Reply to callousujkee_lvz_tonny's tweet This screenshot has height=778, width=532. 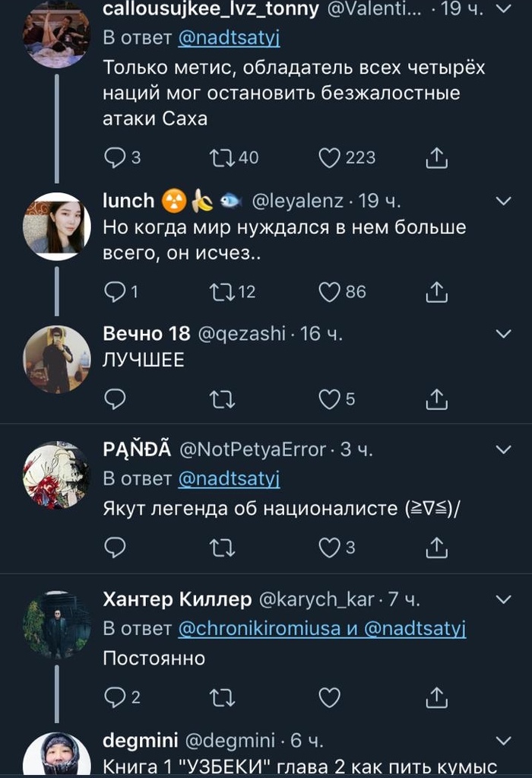pyautogui.click(x=114, y=157)
